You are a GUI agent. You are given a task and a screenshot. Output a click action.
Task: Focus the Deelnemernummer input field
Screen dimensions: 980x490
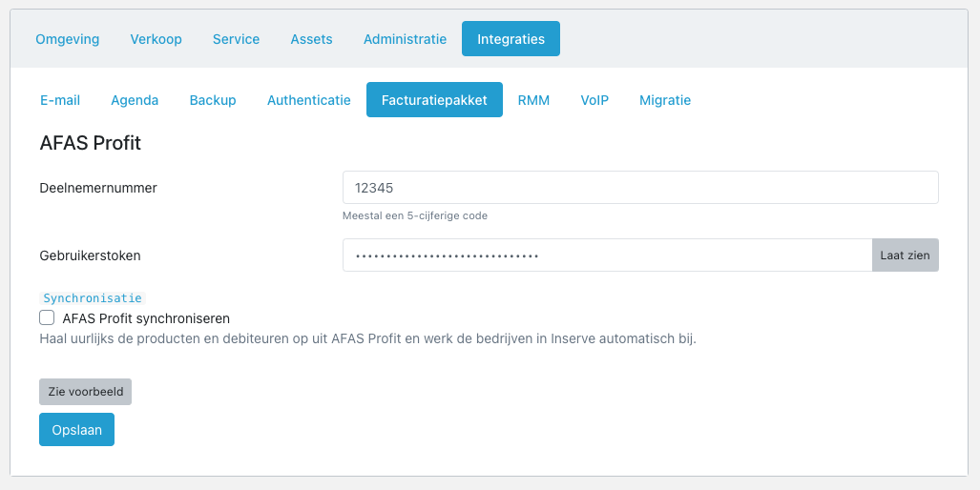pos(640,187)
